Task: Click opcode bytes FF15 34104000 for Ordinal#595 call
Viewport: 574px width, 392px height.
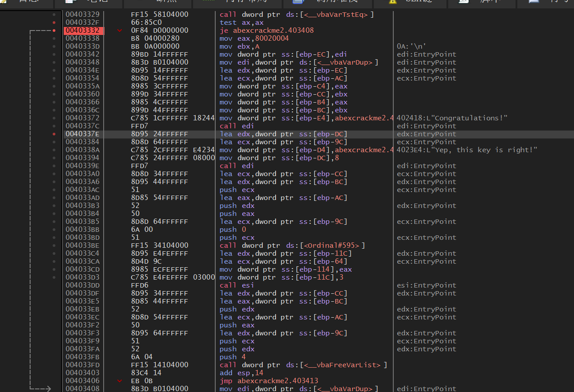Action: 159,246
